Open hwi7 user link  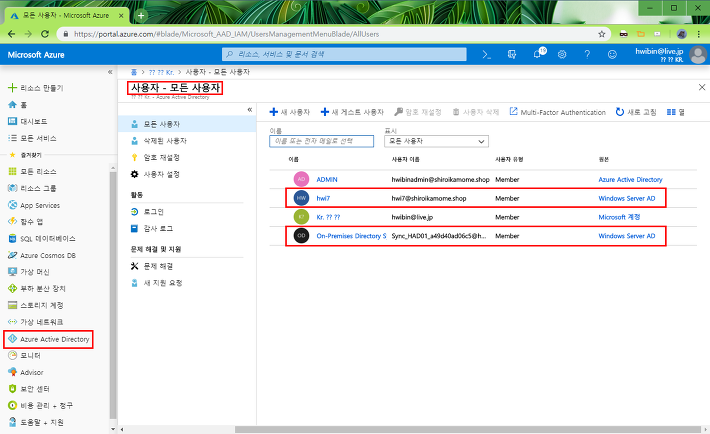(323, 198)
